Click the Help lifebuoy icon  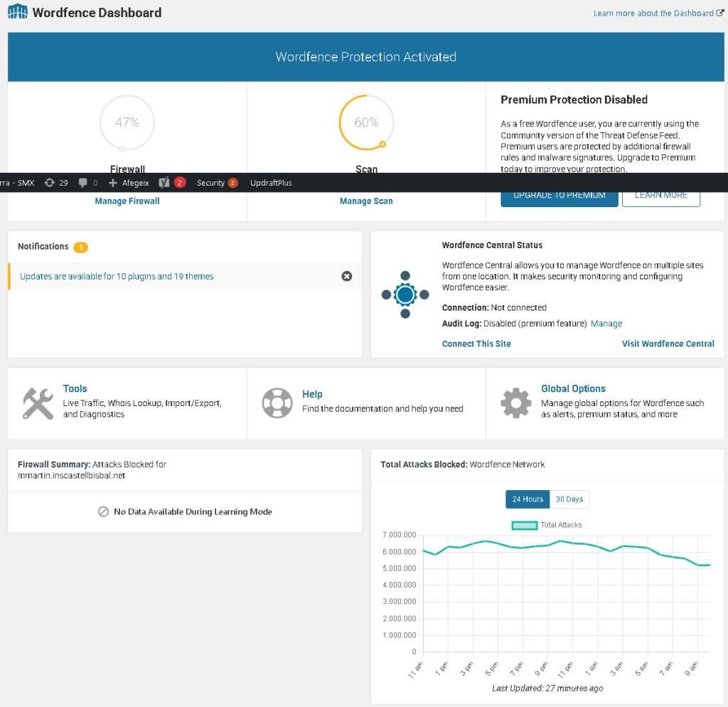pyautogui.click(x=277, y=403)
